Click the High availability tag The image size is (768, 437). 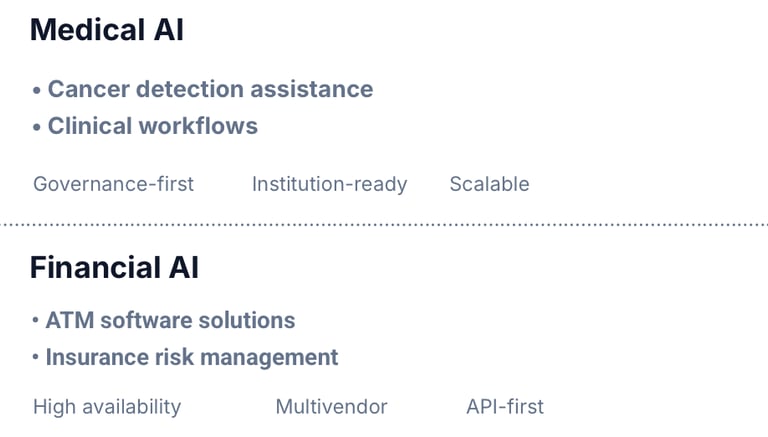point(107,406)
